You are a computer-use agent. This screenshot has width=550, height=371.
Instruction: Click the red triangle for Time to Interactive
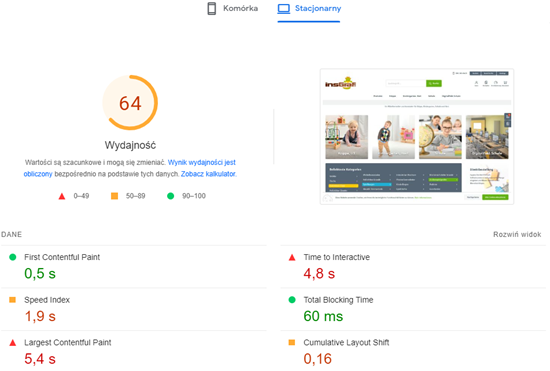292,257
